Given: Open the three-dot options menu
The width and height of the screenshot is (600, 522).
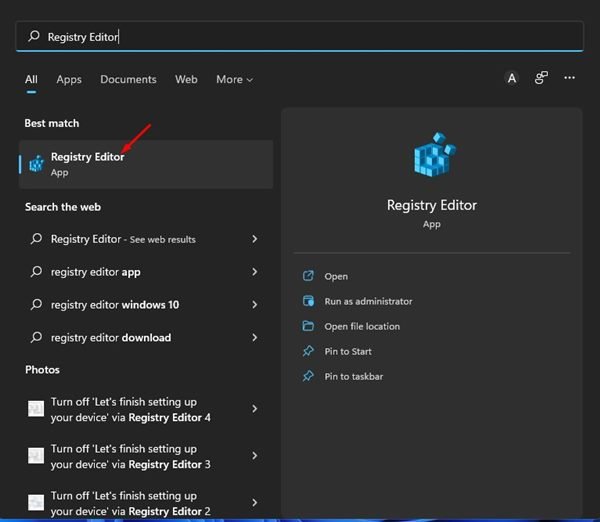Looking at the screenshot, I should point(569,78).
